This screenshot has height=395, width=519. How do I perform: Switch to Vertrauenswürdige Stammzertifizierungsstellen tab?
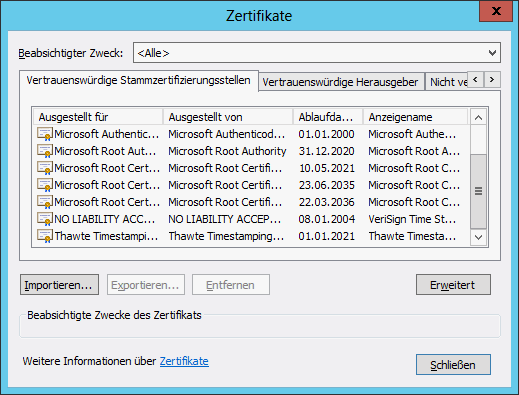pos(138,80)
